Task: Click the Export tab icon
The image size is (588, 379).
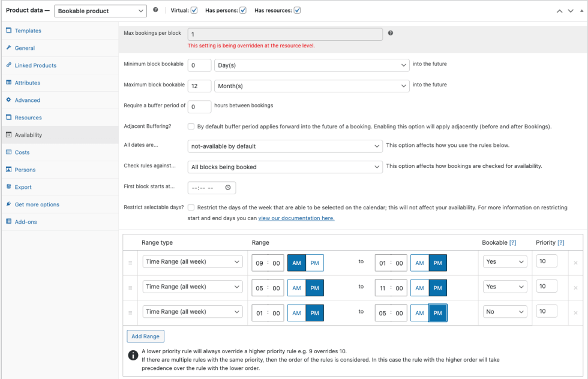Action: pyautogui.click(x=8, y=187)
